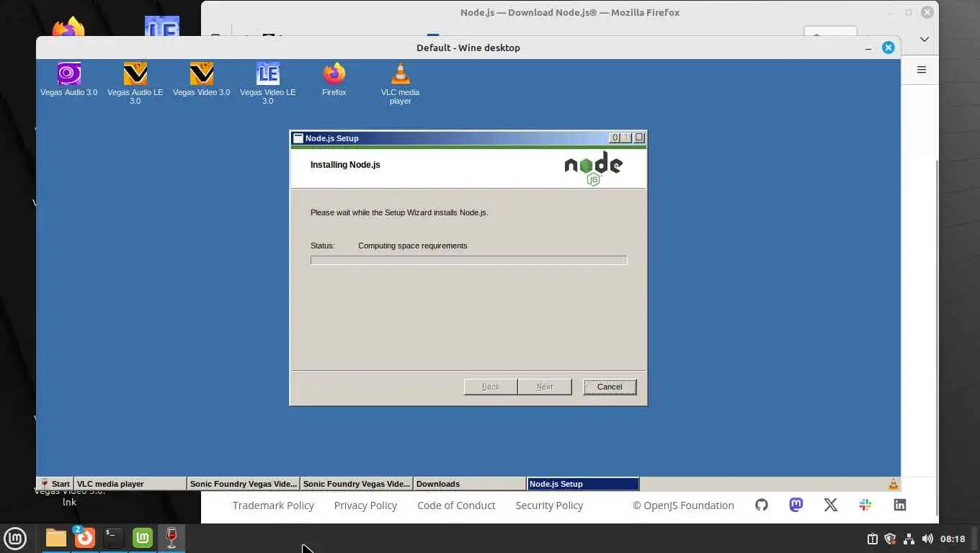This screenshot has width=980, height=553.
Task: Click © OpenJS Foundation text
Action: pyautogui.click(x=683, y=505)
